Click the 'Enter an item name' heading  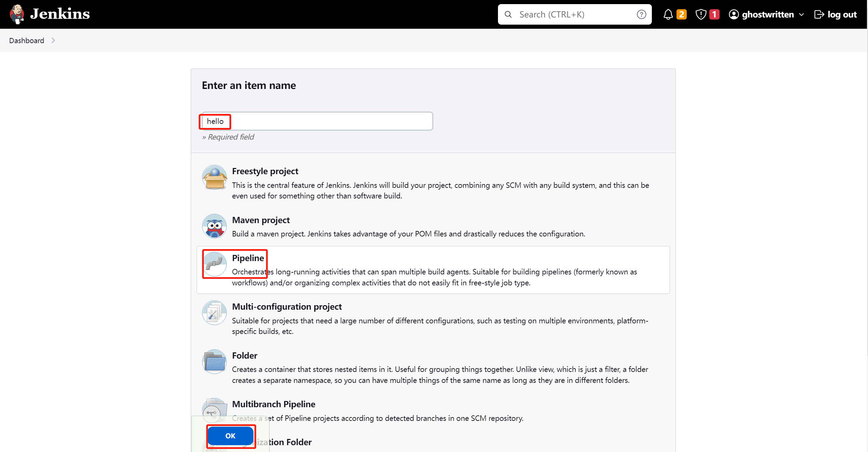[x=249, y=85]
